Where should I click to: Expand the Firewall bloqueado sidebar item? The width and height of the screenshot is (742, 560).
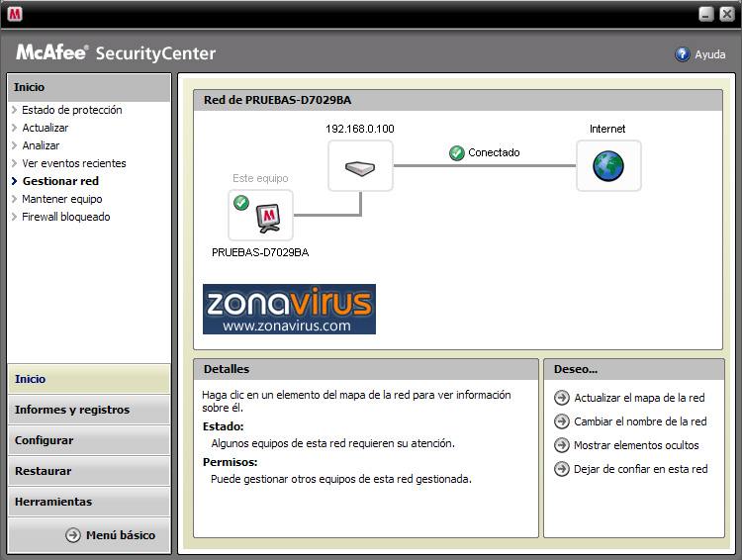click(x=66, y=217)
